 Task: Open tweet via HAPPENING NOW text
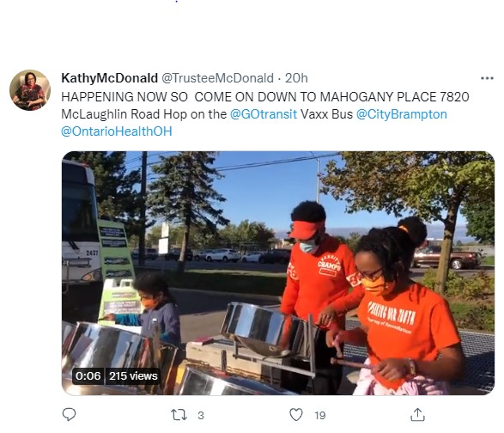(x=124, y=97)
